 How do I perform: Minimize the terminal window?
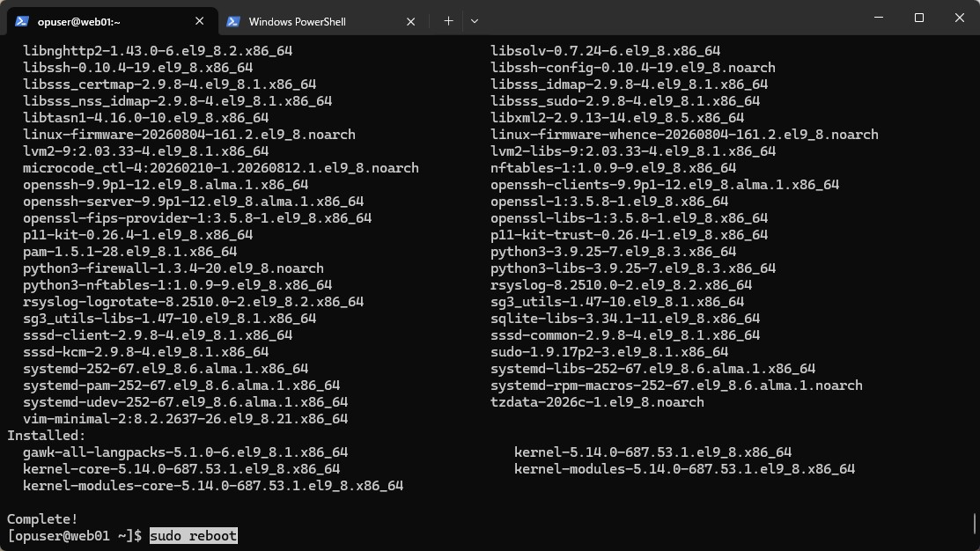pos(879,18)
